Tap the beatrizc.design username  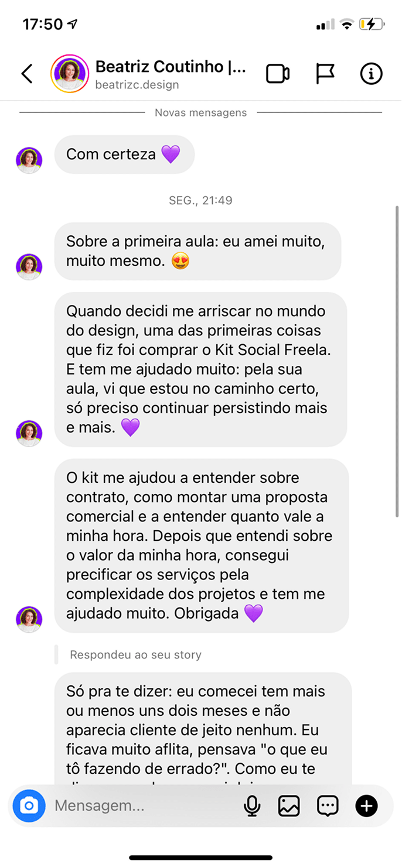click(x=137, y=85)
